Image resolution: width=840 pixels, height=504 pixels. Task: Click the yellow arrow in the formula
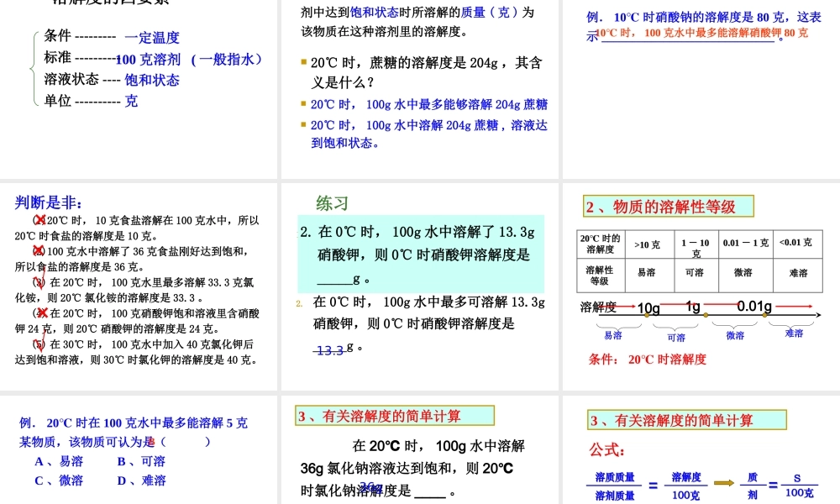(724, 483)
